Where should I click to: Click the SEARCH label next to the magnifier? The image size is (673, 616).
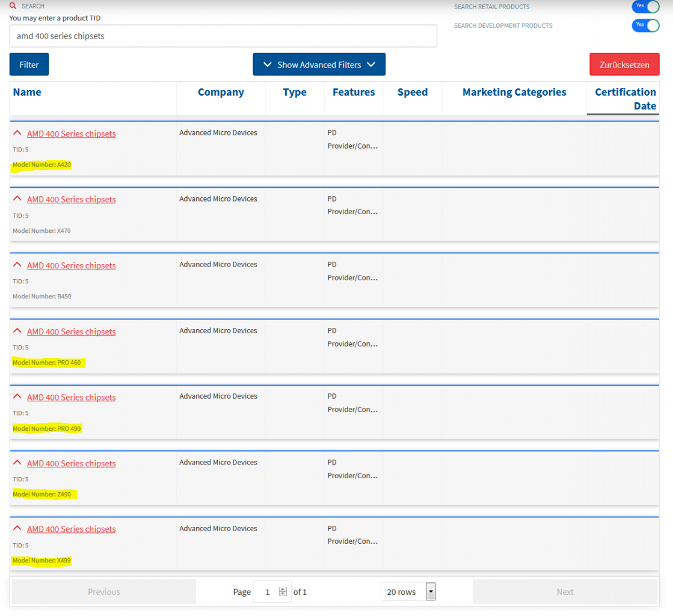click(33, 6)
